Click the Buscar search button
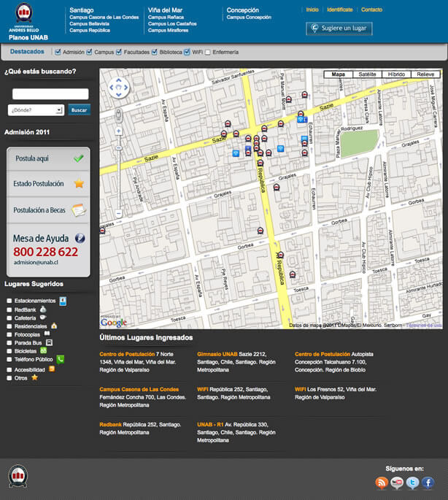The height and width of the screenshot is (500, 448). pyautogui.click(x=79, y=109)
